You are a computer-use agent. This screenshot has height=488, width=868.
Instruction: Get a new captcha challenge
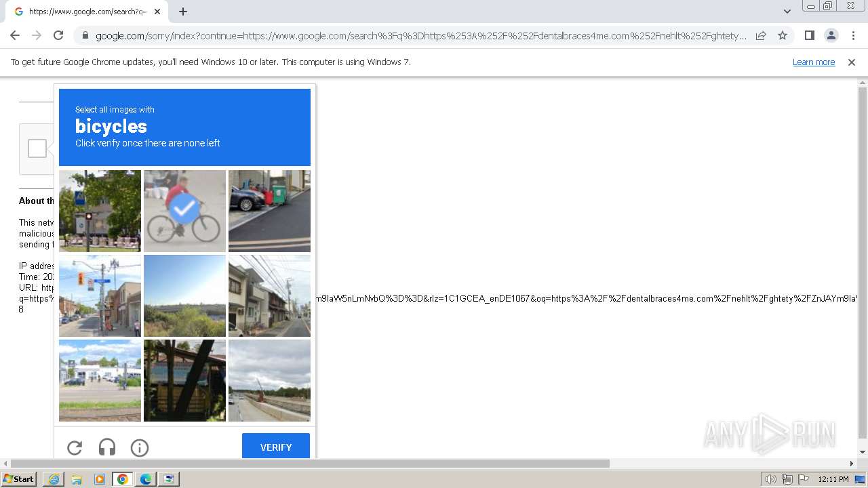(75, 447)
